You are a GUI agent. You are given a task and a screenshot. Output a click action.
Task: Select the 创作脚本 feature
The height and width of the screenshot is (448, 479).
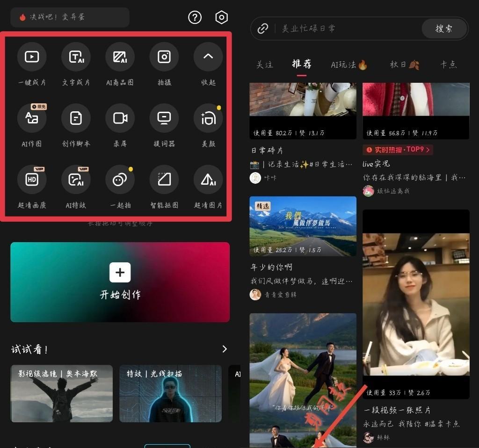pyautogui.click(x=75, y=118)
